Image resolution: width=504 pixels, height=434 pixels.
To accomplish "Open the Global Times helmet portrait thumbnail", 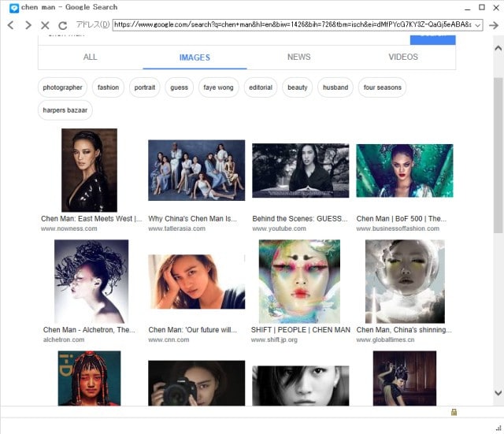I will 405,281.
